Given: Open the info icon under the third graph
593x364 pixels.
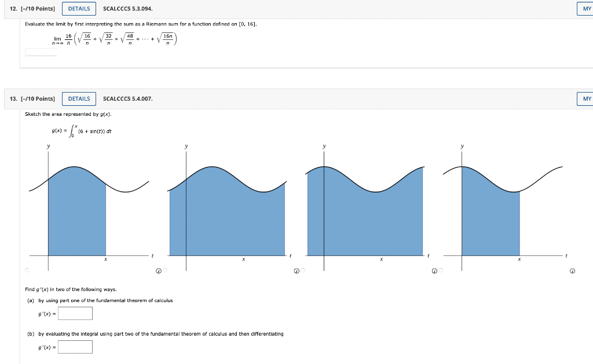Looking at the screenshot, I should pyautogui.click(x=434, y=270).
